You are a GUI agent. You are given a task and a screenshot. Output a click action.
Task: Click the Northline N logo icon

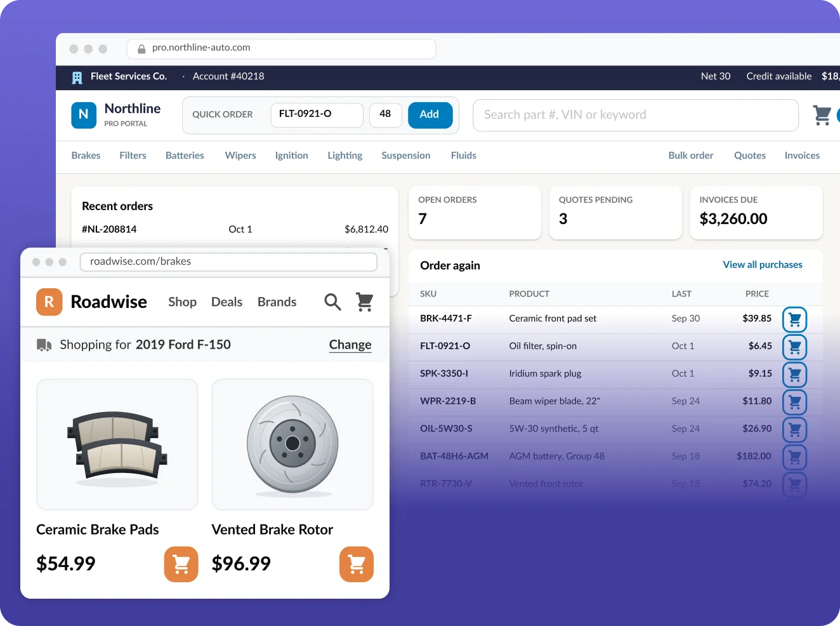coord(84,115)
